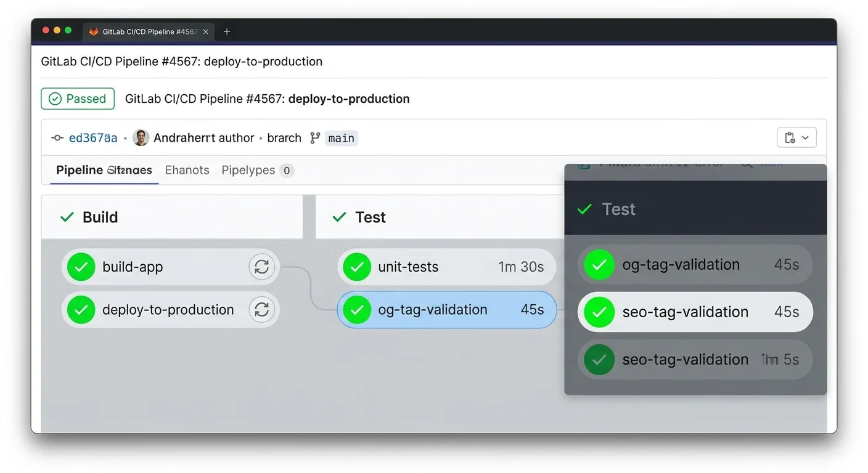Select the Pipeline tab
The image size is (868, 473).
click(104, 170)
